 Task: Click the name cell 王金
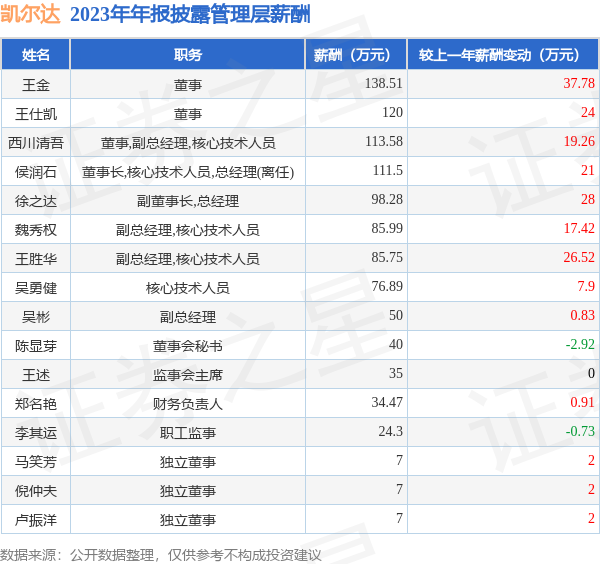[x=36, y=85]
